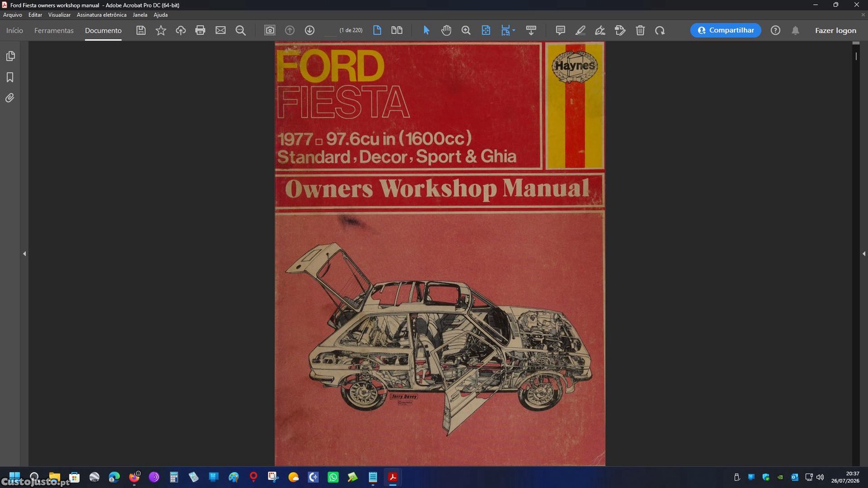
Task: Open Calculator from the taskbar
Action: coord(174,477)
